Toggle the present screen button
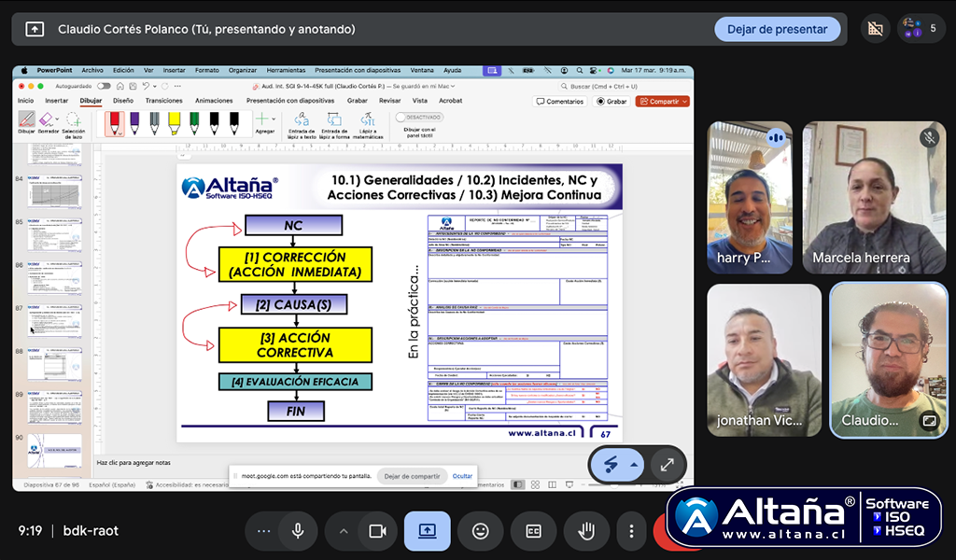 point(427,531)
